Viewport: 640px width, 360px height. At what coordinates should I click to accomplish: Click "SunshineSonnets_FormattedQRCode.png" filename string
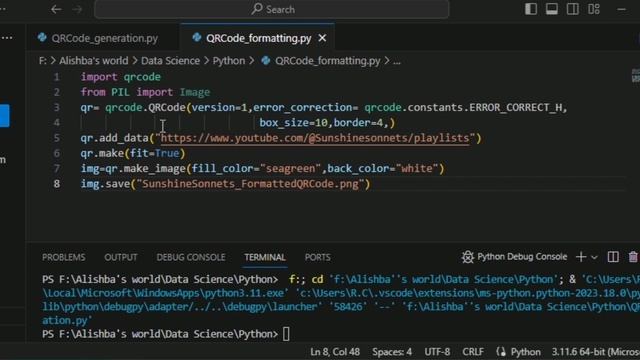pos(250,184)
